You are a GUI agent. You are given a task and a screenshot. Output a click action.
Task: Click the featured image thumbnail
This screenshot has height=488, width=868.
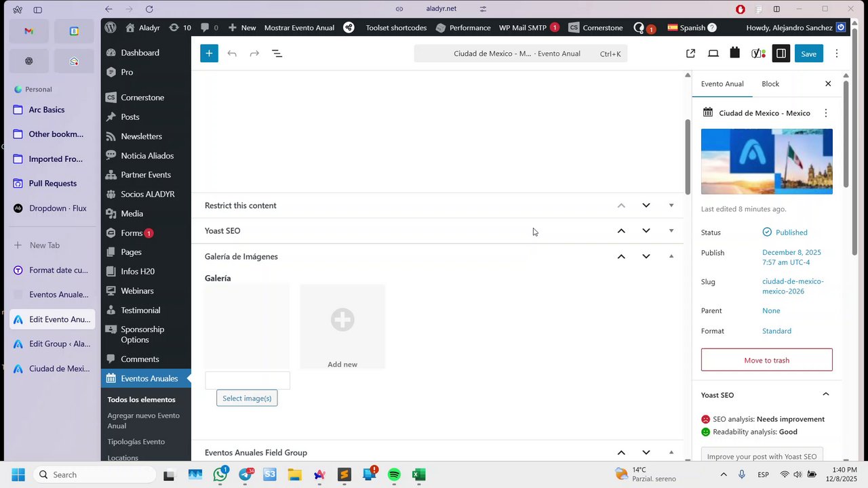pyautogui.click(x=767, y=161)
